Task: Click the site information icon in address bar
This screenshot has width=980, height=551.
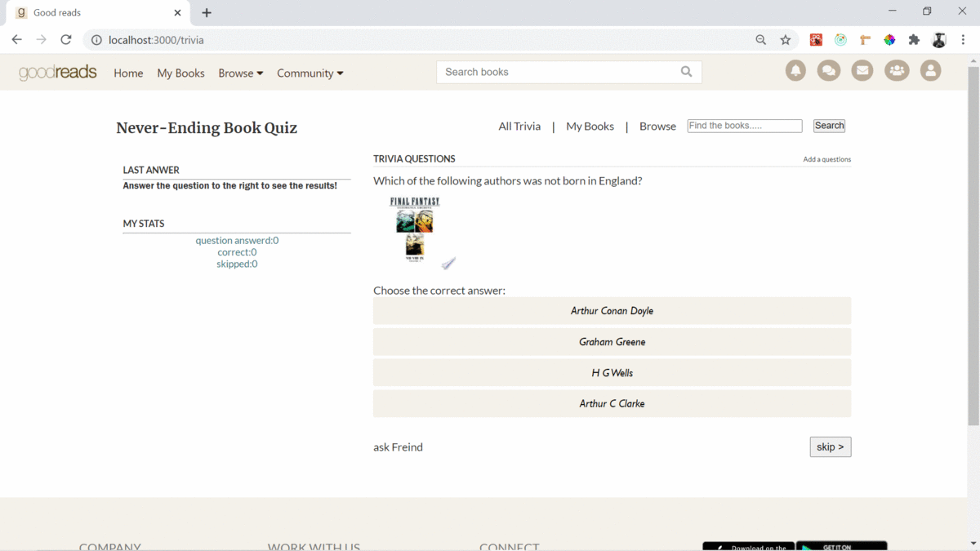Action: (96, 40)
